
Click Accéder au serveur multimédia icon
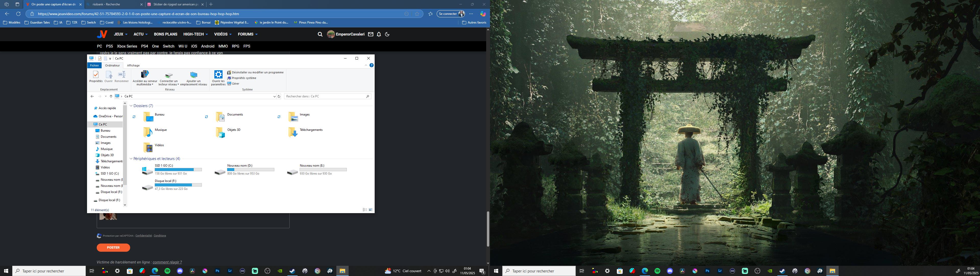[x=144, y=74]
